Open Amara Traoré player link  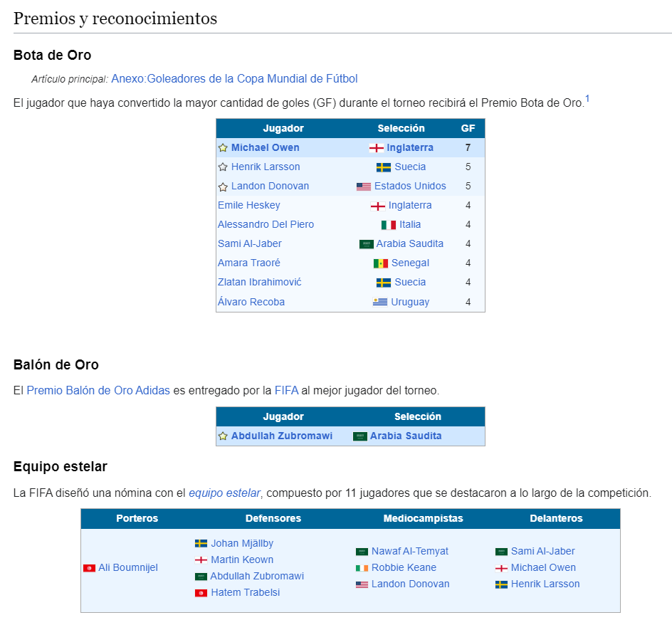249,263
